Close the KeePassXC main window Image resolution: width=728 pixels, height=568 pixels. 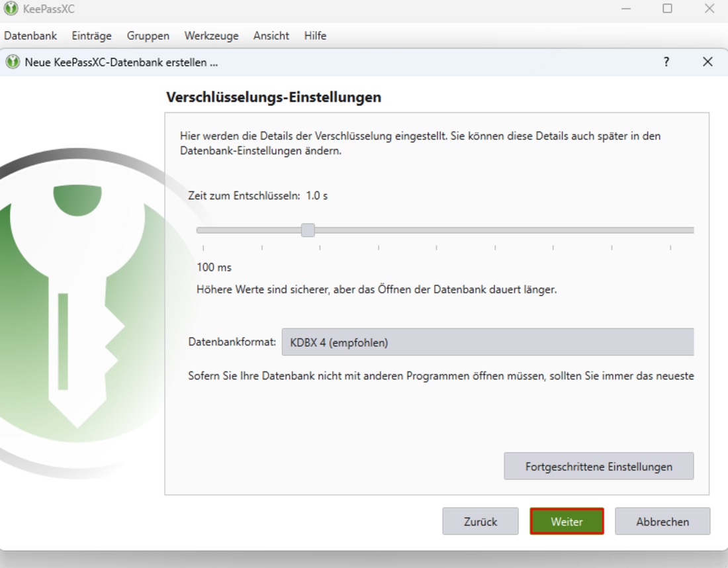click(x=709, y=9)
